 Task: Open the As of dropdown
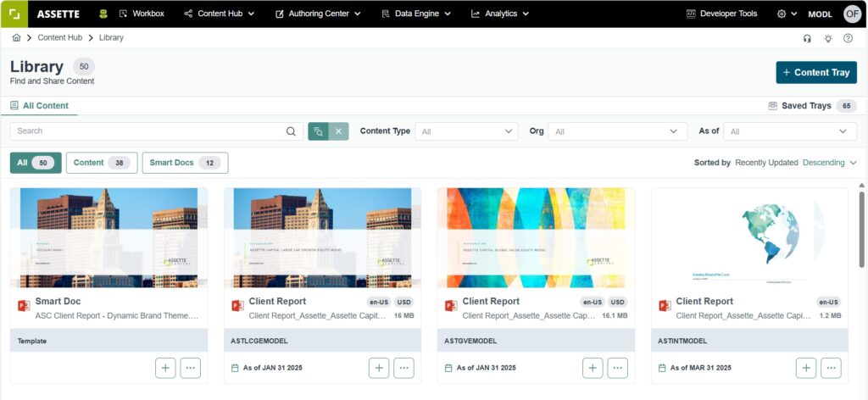click(790, 131)
